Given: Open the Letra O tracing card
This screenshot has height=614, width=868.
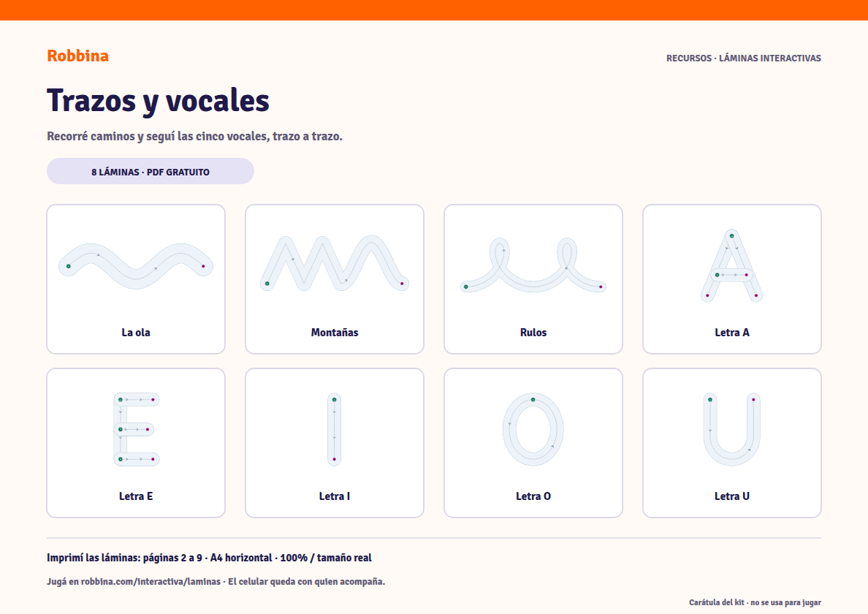Looking at the screenshot, I should tap(533, 443).
